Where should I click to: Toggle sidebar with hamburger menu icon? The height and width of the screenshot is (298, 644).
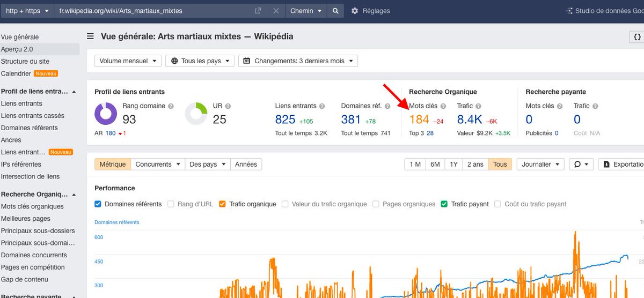(91, 36)
